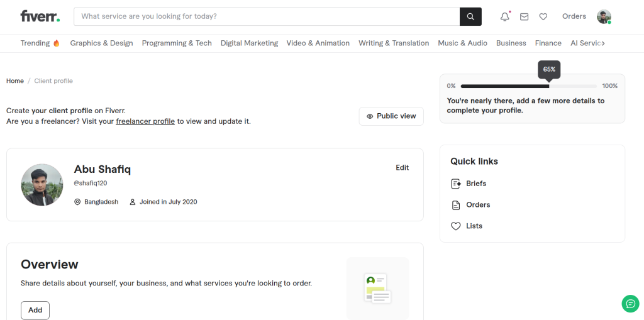This screenshot has width=644, height=320.
Task: Open the Lists quick link
Action: point(474,226)
